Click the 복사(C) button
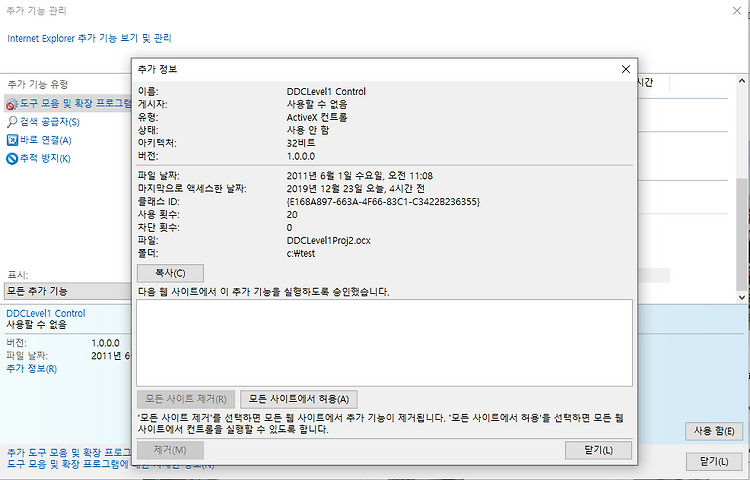The width and height of the screenshot is (750, 480). 170,273
